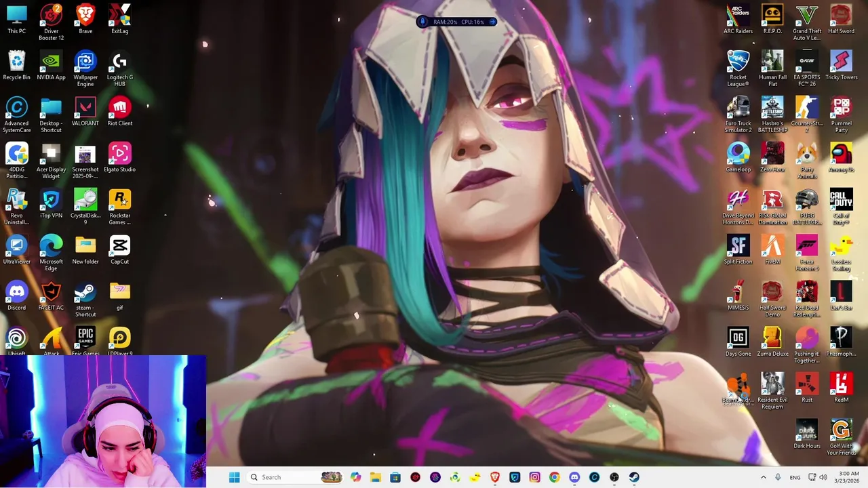
Task: Open FACEIT AC desktop shortcut
Action: (51, 296)
